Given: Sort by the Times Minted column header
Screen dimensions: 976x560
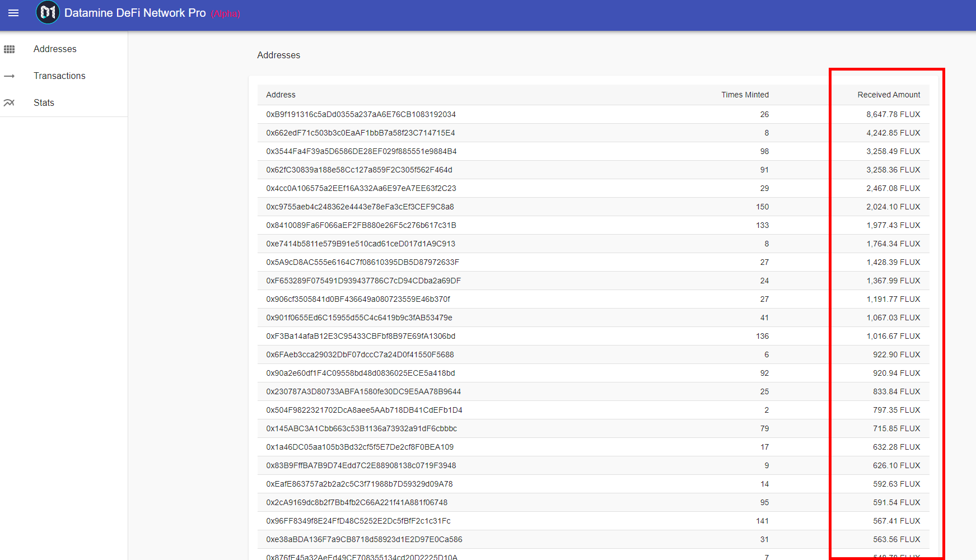Looking at the screenshot, I should coord(745,95).
